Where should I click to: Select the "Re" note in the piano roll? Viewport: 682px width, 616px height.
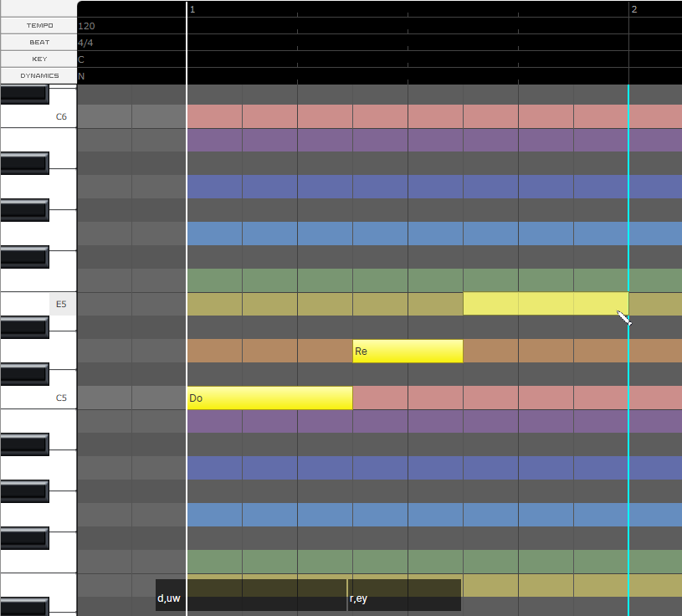click(408, 352)
